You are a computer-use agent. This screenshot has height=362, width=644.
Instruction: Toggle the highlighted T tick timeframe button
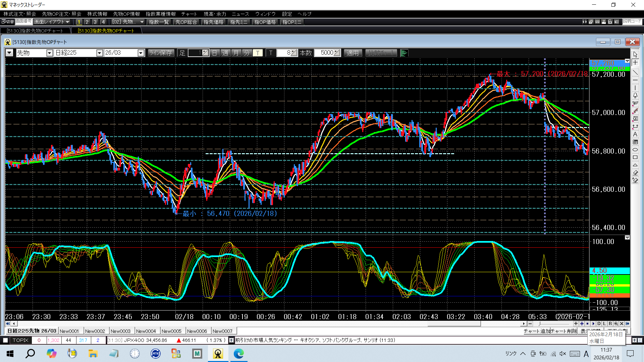point(258,53)
